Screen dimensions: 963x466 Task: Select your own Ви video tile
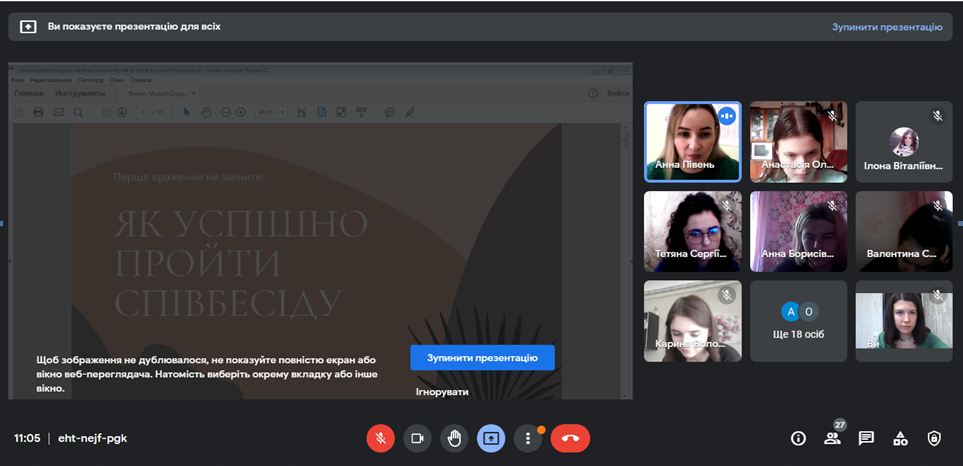coord(904,321)
